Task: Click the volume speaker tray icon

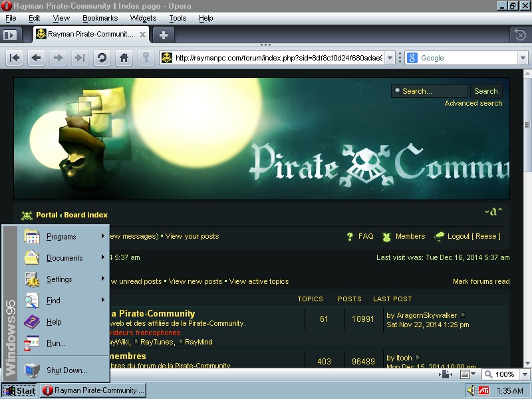Action: pyautogui.click(x=471, y=390)
